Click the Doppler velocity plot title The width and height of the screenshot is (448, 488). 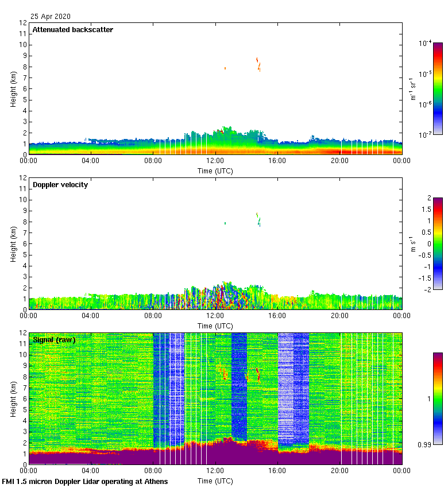(60, 185)
